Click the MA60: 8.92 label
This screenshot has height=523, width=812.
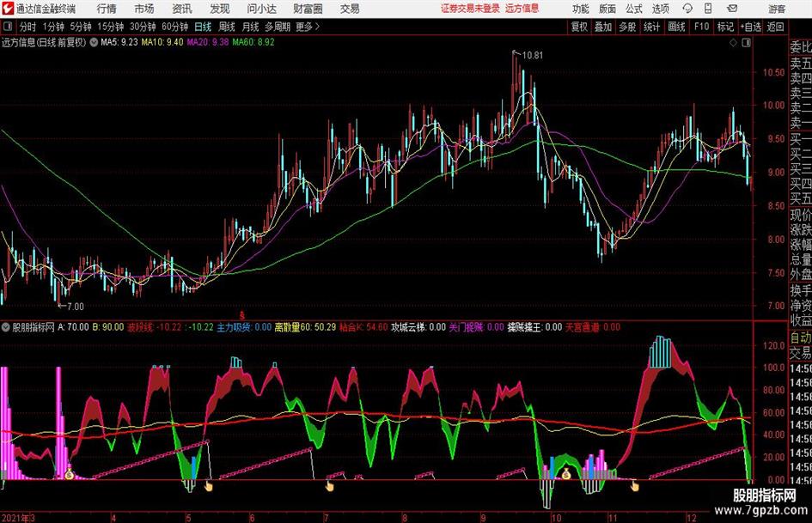pos(253,42)
